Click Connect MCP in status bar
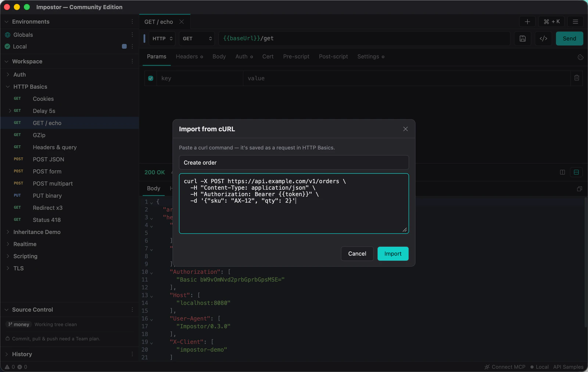Image resolution: width=588 pixels, height=372 pixels. pyautogui.click(x=505, y=367)
